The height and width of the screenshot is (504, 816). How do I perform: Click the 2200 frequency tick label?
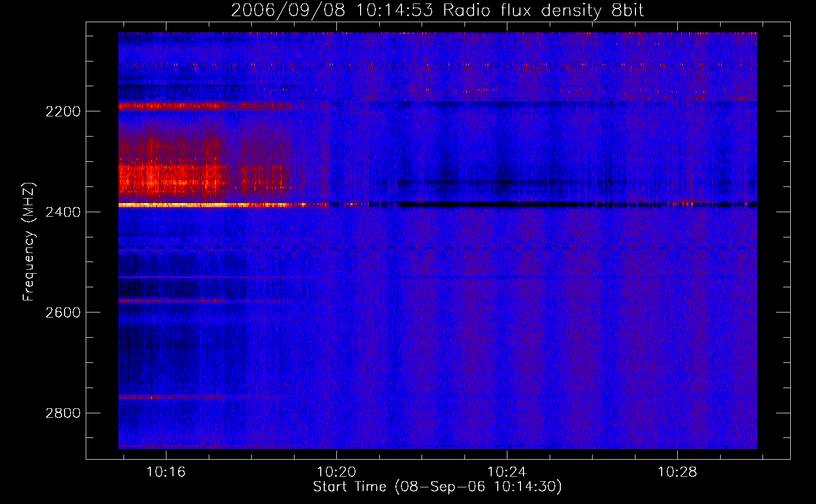click(63, 111)
